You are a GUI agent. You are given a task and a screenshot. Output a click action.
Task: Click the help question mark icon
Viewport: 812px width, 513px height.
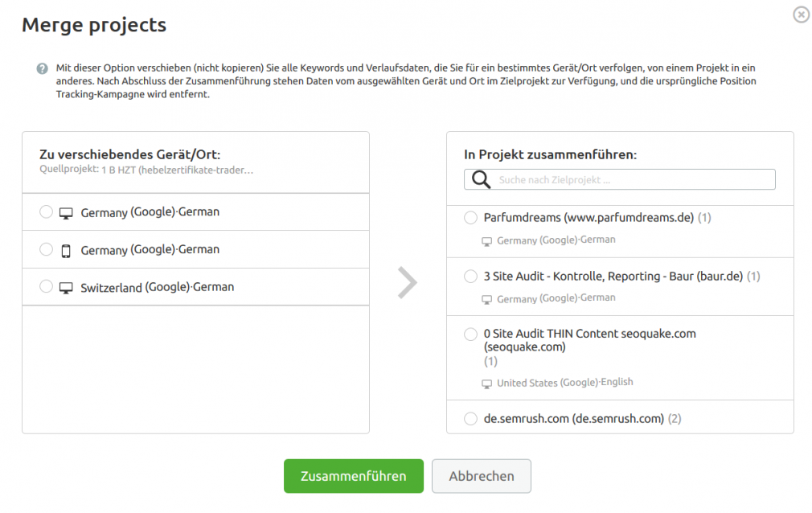[42, 68]
